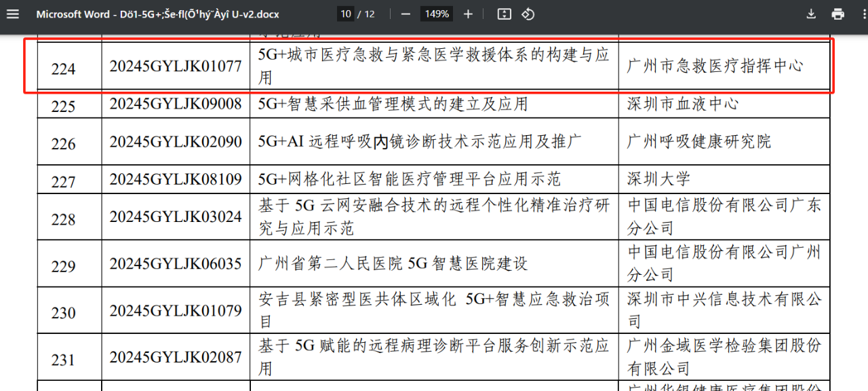868x391 pixels.
Task: Select text 广州市急救医疗指挥中心
Action: [x=715, y=66]
